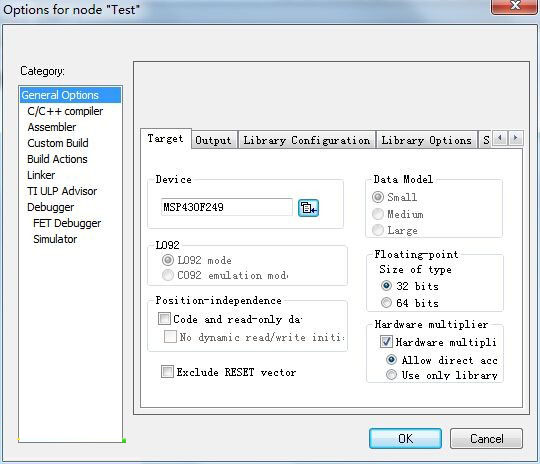Confirm settings with OK button
The width and height of the screenshot is (540, 464).
pos(405,439)
